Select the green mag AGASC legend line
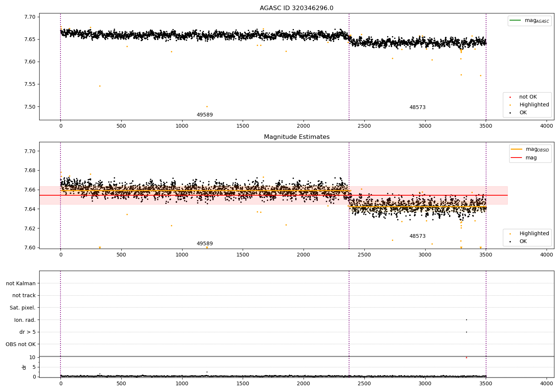The height and width of the screenshot is (392, 560). [x=516, y=21]
